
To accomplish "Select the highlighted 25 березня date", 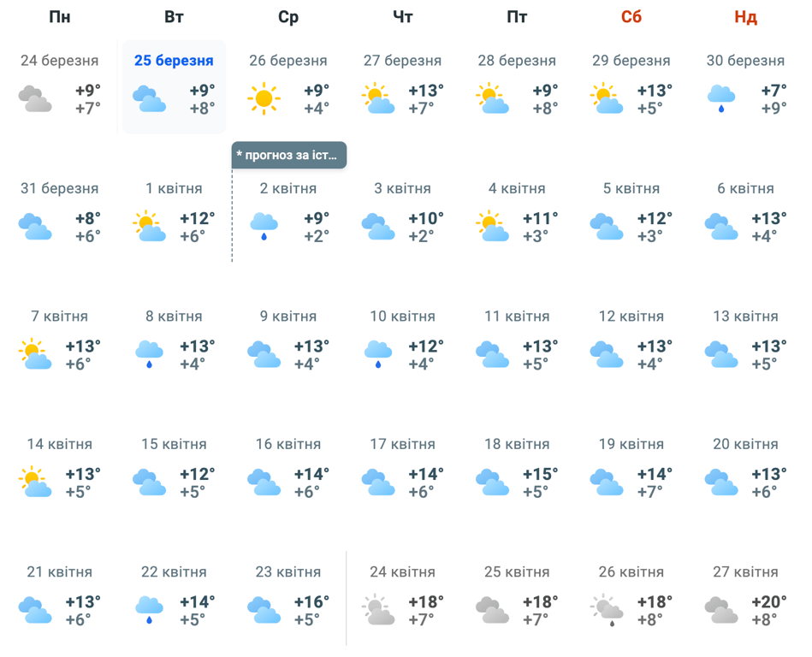I will pyautogui.click(x=174, y=61).
